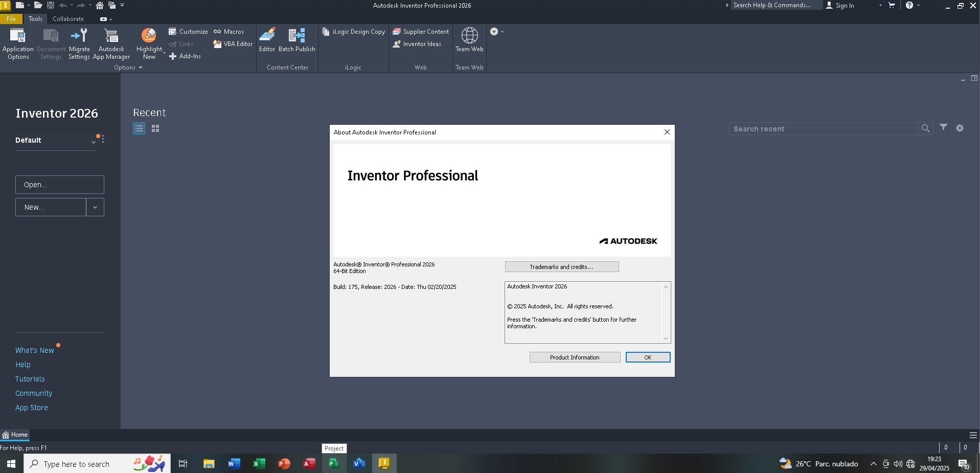Image resolution: width=980 pixels, height=473 pixels.
Task: Open the project options three-dot menu
Action: click(103, 139)
